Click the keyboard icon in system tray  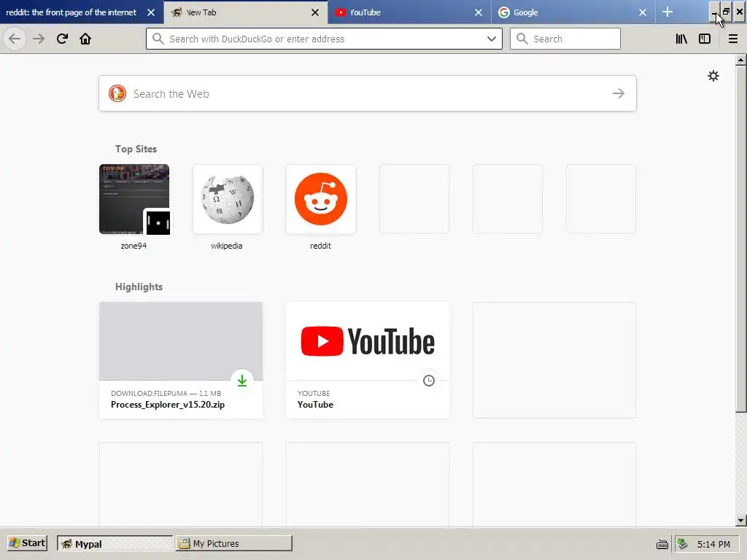tap(662, 544)
